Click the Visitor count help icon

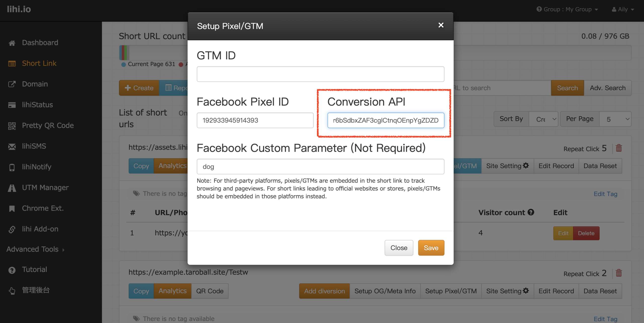531,212
